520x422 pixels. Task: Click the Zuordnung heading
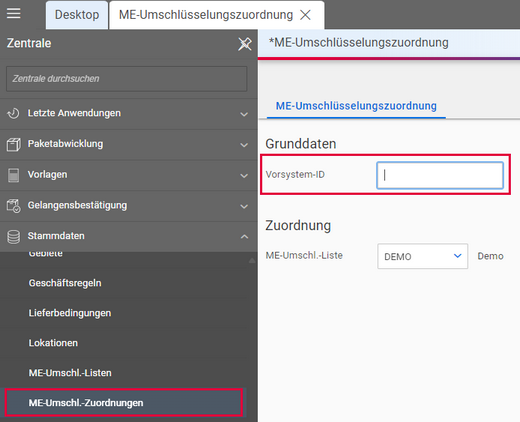point(298,225)
